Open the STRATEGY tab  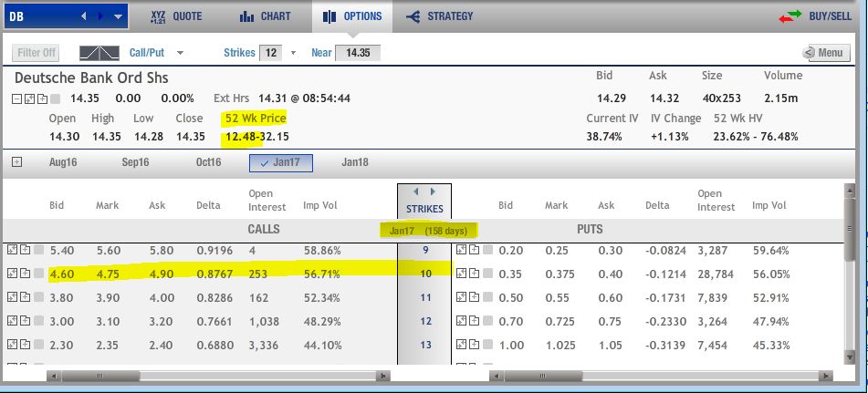coord(439,16)
